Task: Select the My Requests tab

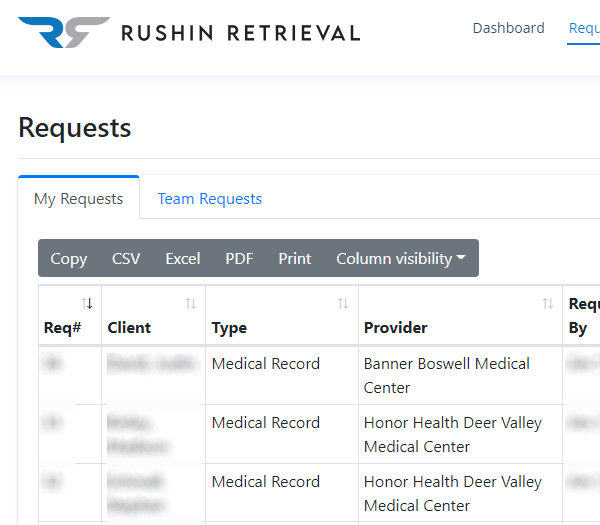Action: (79, 198)
